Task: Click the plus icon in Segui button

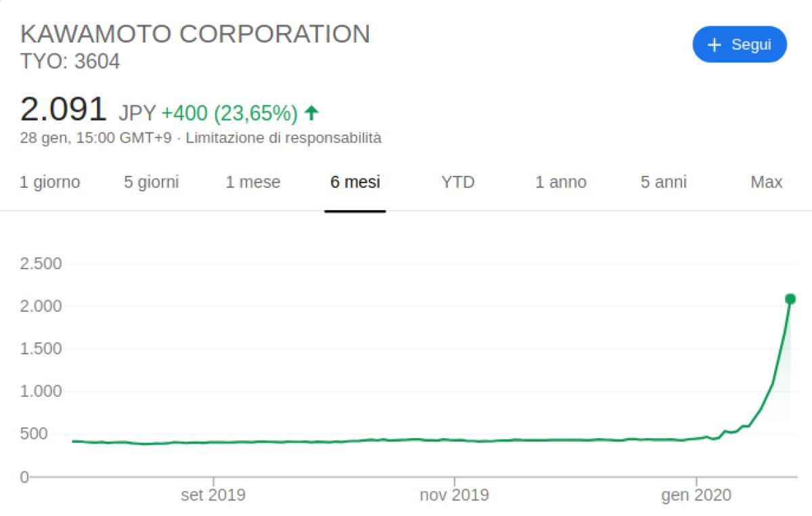Action: point(714,45)
